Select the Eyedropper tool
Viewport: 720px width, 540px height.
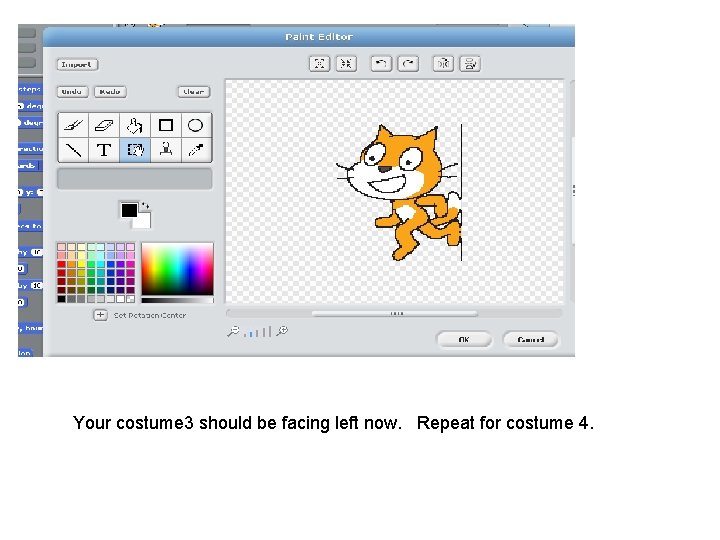pos(196,150)
